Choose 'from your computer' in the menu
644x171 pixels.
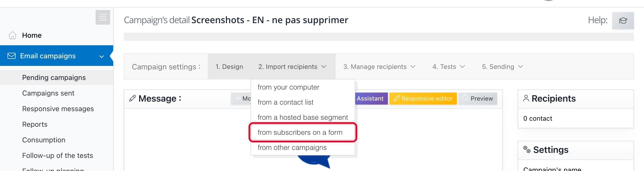[288, 87]
